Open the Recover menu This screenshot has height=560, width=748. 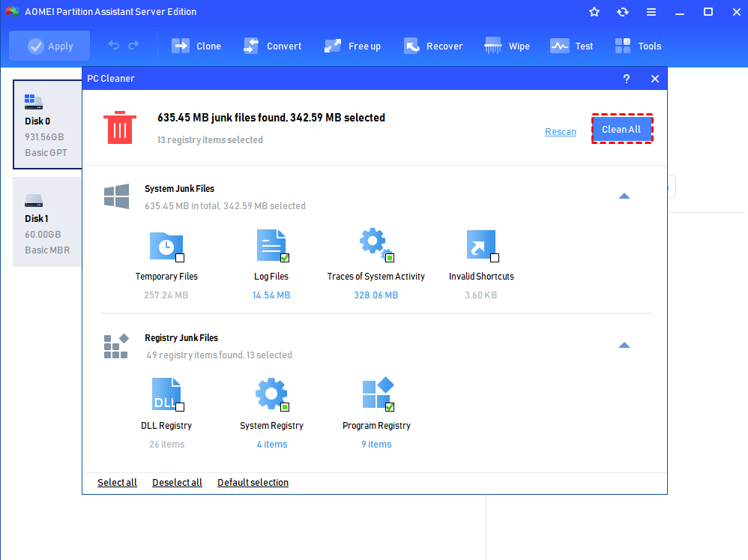(x=433, y=46)
